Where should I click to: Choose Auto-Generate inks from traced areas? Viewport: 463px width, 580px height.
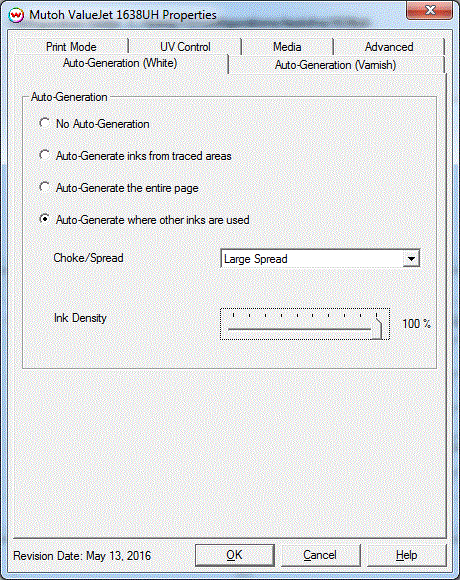point(45,155)
